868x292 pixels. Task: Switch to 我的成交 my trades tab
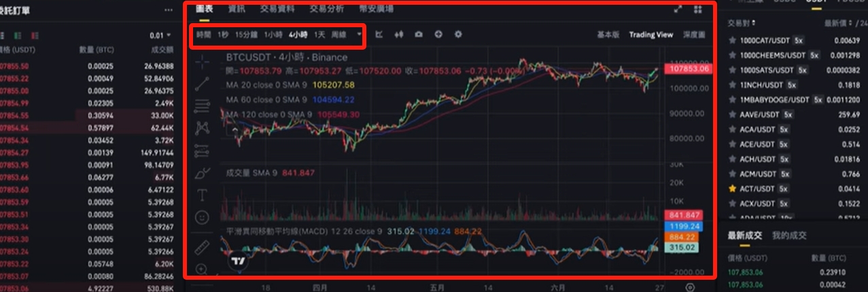click(789, 236)
